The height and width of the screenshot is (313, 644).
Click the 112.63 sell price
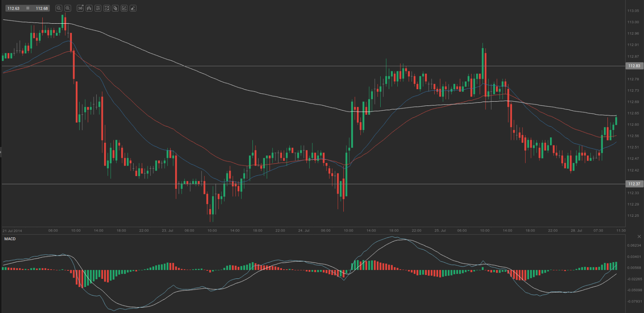point(14,8)
